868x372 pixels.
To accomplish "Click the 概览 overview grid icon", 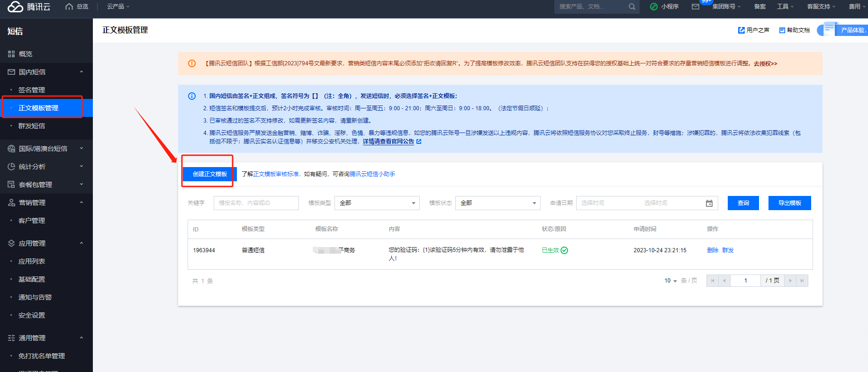I will click(x=11, y=54).
